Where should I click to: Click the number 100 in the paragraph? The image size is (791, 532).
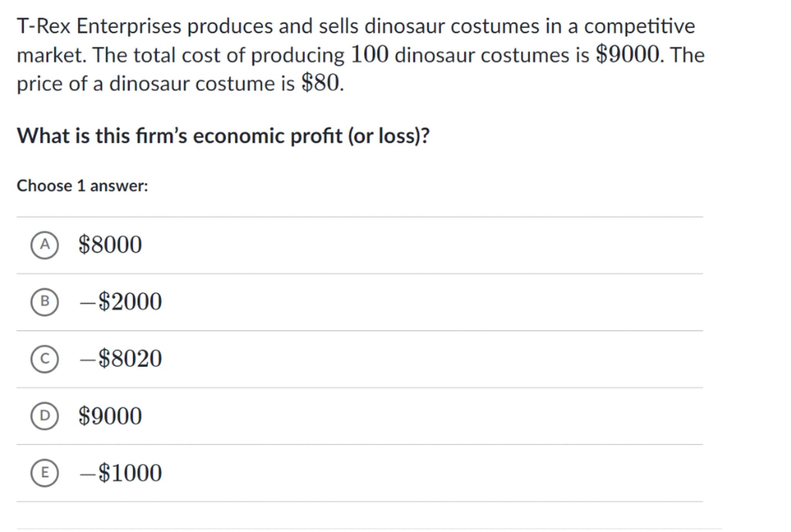click(x=369, y=54)
